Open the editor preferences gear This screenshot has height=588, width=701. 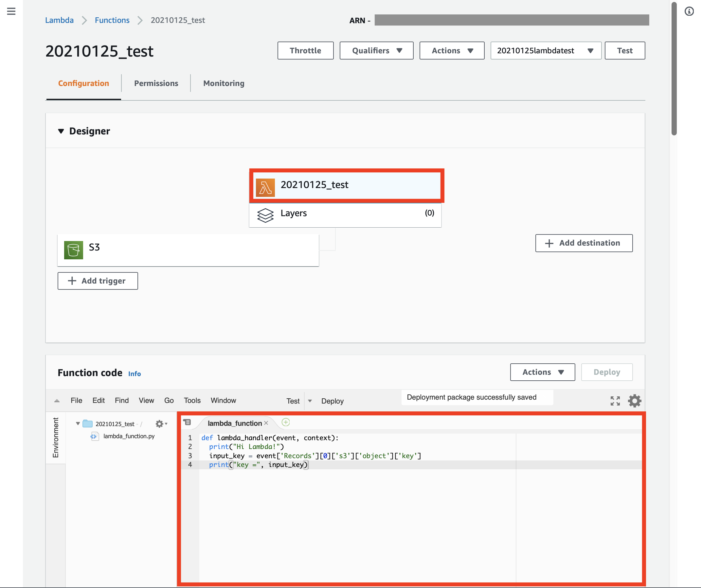pos(634,401)
